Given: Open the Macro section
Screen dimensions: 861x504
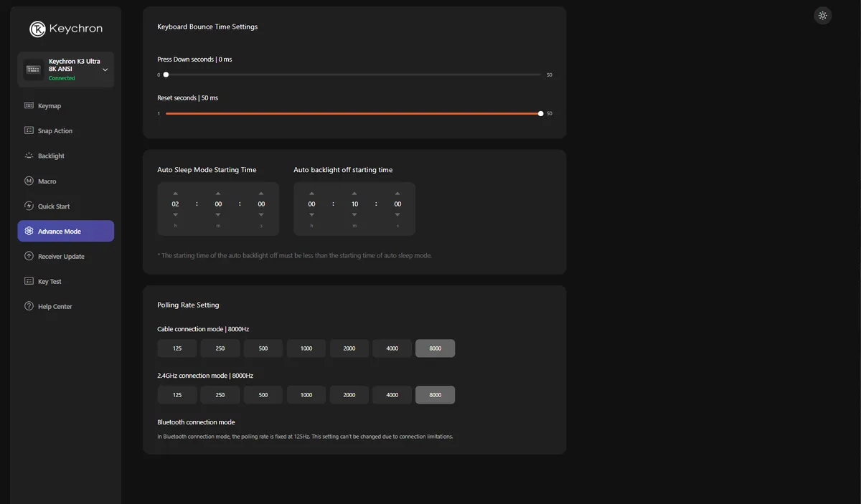Looking at the screenshot, I should click(x=65, y=181).
